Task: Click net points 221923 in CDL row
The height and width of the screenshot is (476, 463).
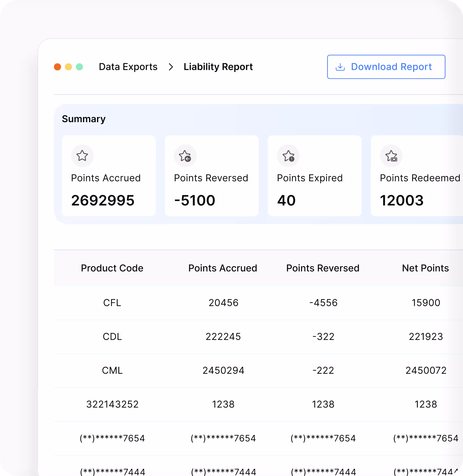Action: (426, 337)
